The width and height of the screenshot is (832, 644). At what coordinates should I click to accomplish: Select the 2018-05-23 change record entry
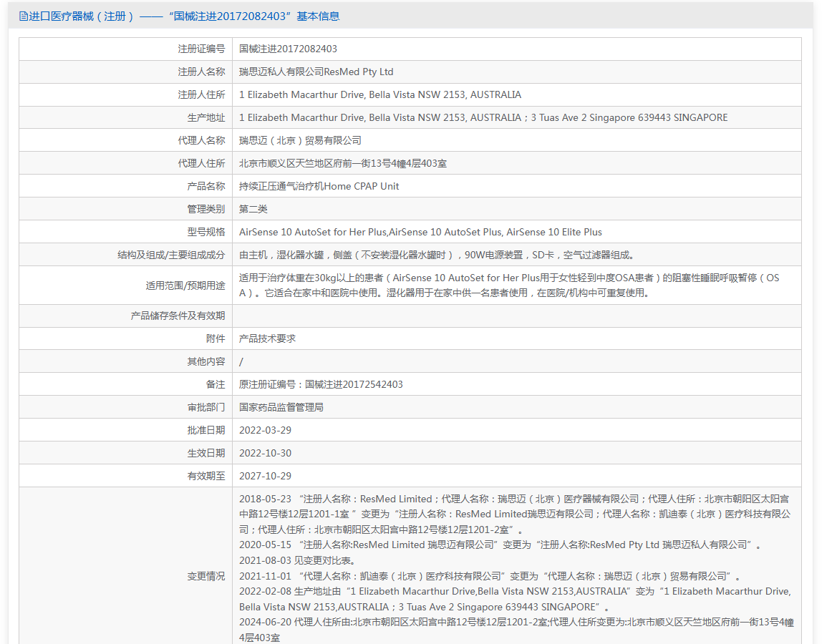click(515, 514)
